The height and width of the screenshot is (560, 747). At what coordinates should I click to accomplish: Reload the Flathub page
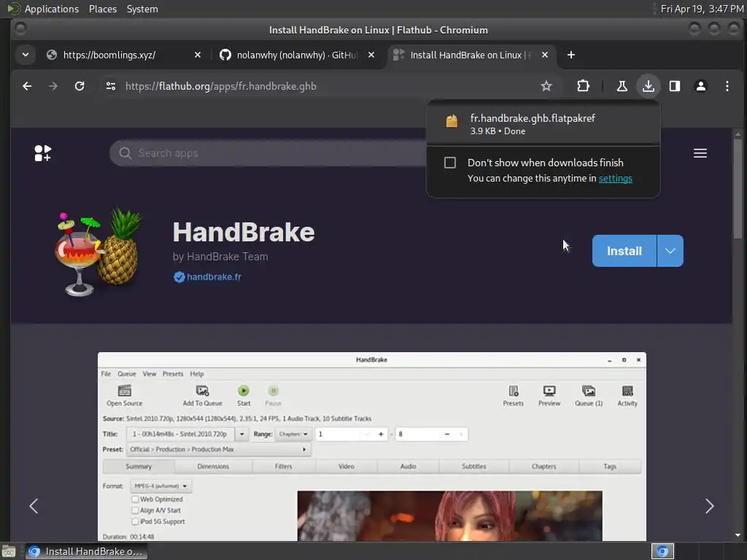pyautogui.click(x=80, y=86)
